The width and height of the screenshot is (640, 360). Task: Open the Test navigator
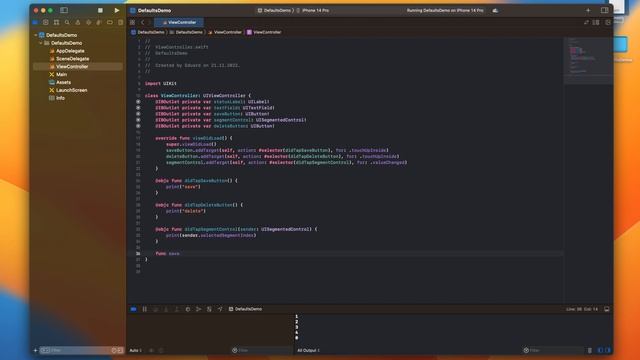coord(88,22)
